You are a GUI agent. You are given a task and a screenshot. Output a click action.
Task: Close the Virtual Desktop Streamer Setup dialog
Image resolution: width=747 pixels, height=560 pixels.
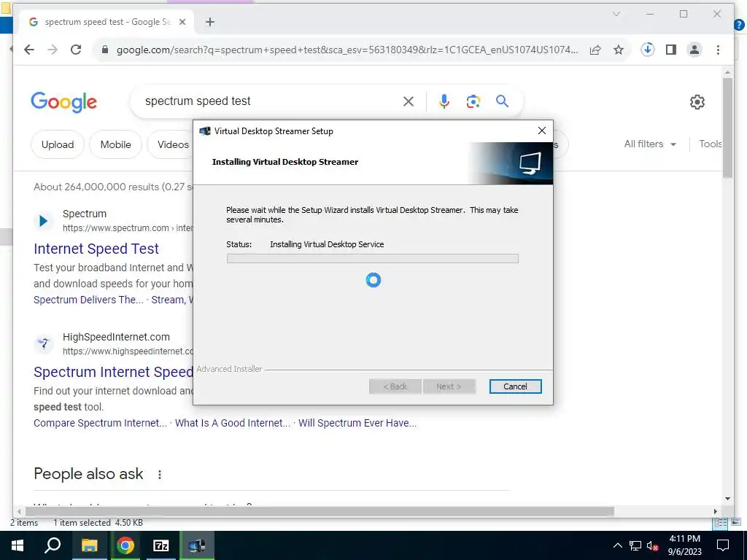click(542, 131)
